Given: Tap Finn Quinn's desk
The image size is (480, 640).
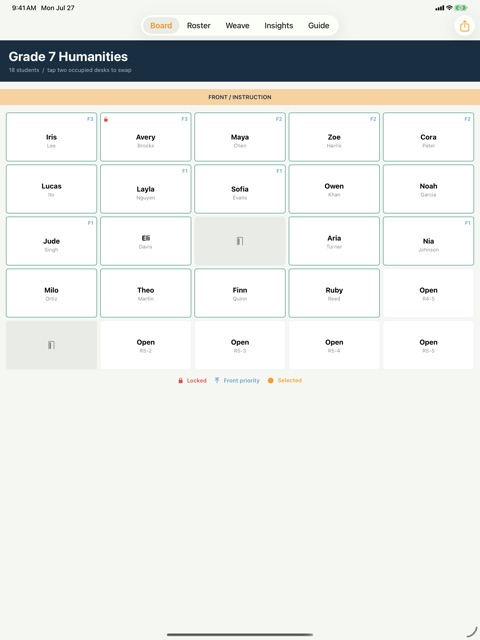Looking at the screenshot, I should click(x=240, y=293).
